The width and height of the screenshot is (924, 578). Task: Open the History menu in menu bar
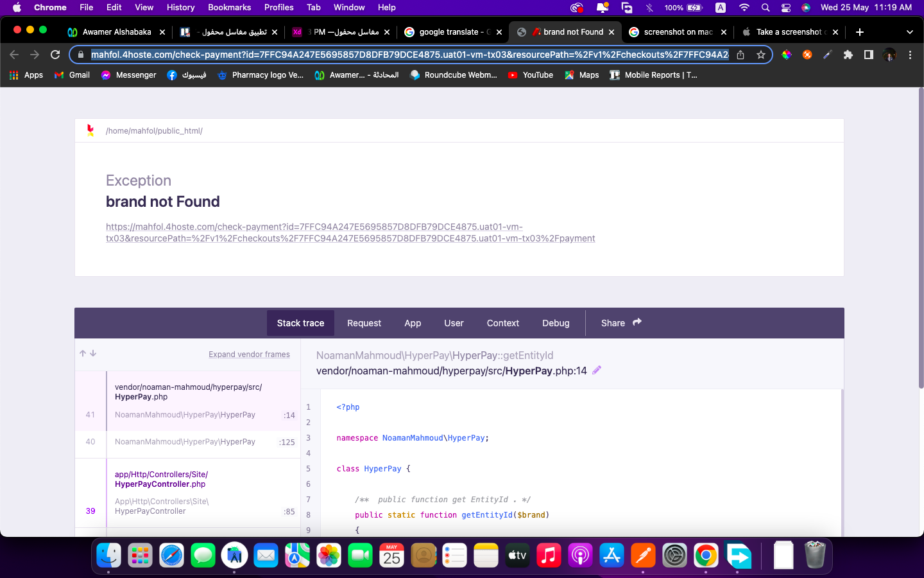pos(180,8)
